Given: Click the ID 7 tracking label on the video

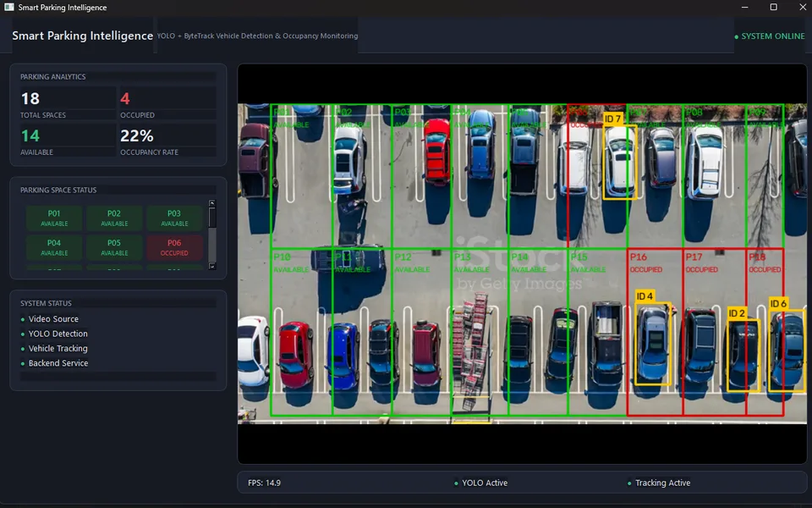Looking at the screenshot, I should pos(612,119).
